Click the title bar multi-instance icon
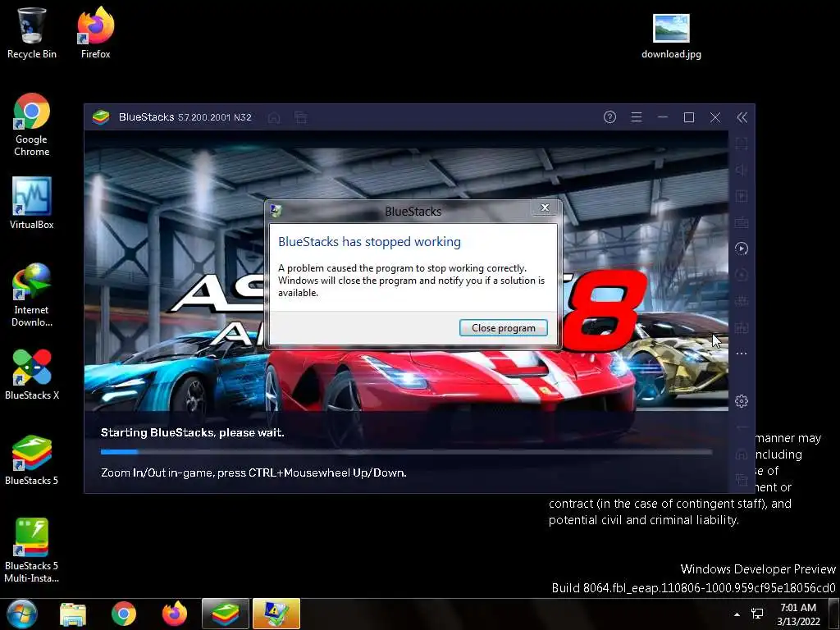The height and width of the screenshot is (630, 840). pyautogui.click(x=300, y=117)
